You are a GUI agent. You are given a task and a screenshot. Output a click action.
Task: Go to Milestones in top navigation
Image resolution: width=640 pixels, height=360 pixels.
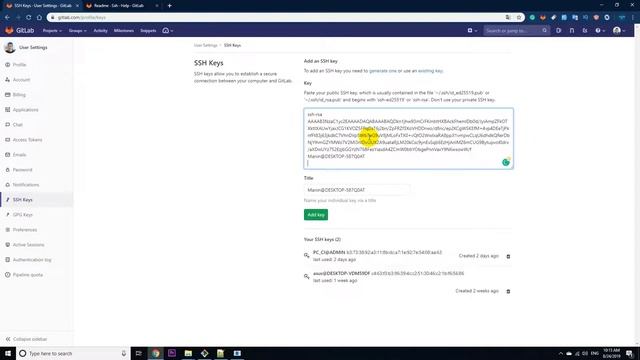124,31
